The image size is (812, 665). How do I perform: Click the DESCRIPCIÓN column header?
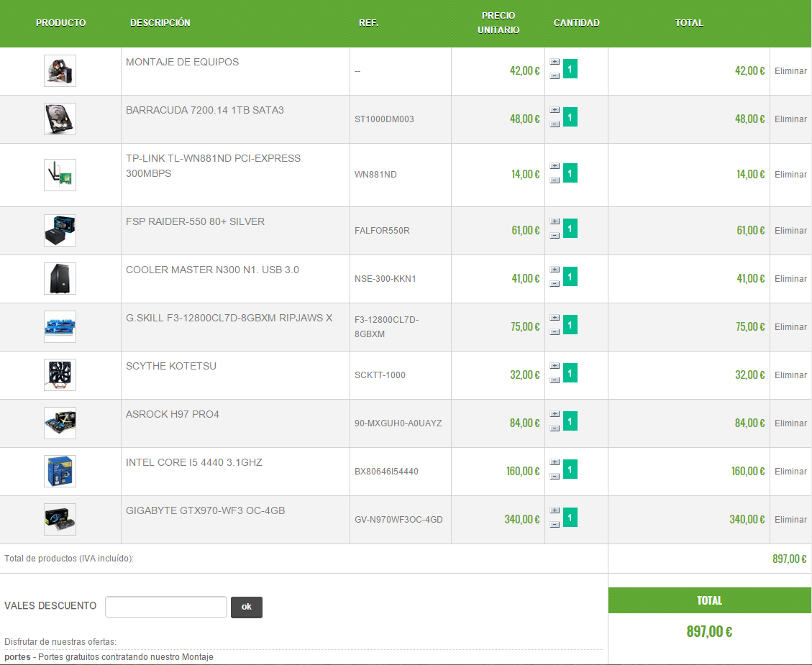tap(160, 23)
